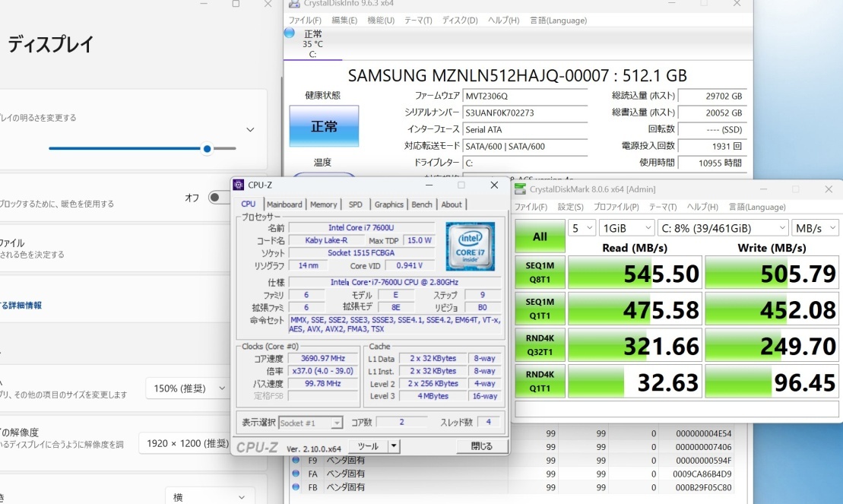Click the ツール button in CPU-Z

[368, 446]
